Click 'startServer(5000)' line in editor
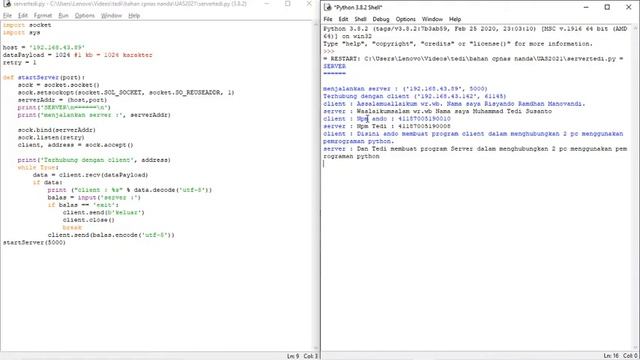 point(34,242)
